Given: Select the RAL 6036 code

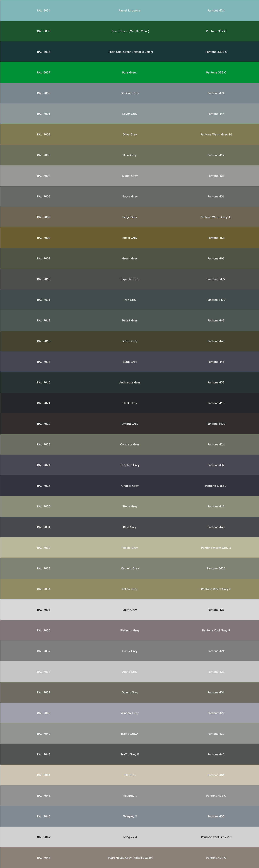Looking at the screenshot, I should point(44,52).
